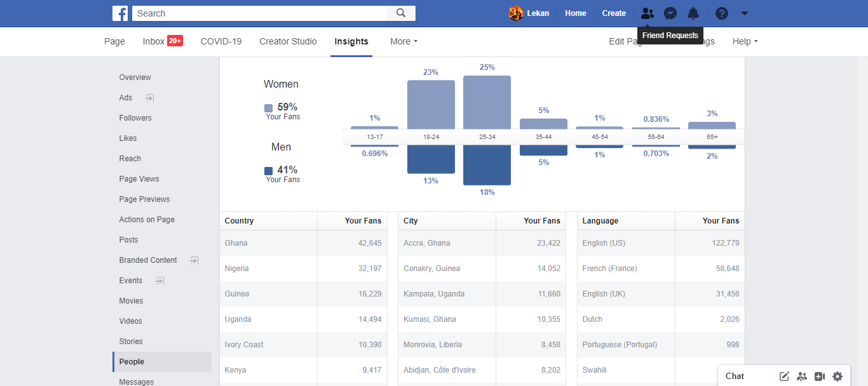
Task: Expand the Help dropdown menu
Action: 745,41
